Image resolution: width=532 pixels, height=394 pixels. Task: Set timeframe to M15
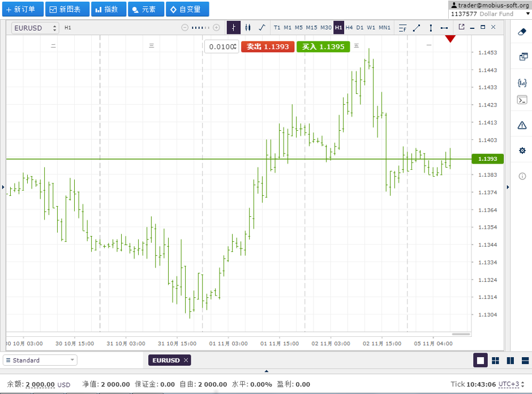311,28
